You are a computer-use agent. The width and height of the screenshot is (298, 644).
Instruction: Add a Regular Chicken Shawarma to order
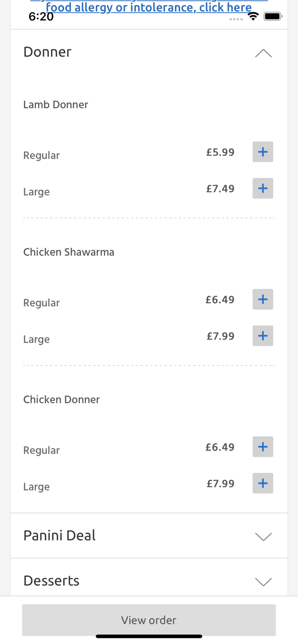(x=263, y=299)
